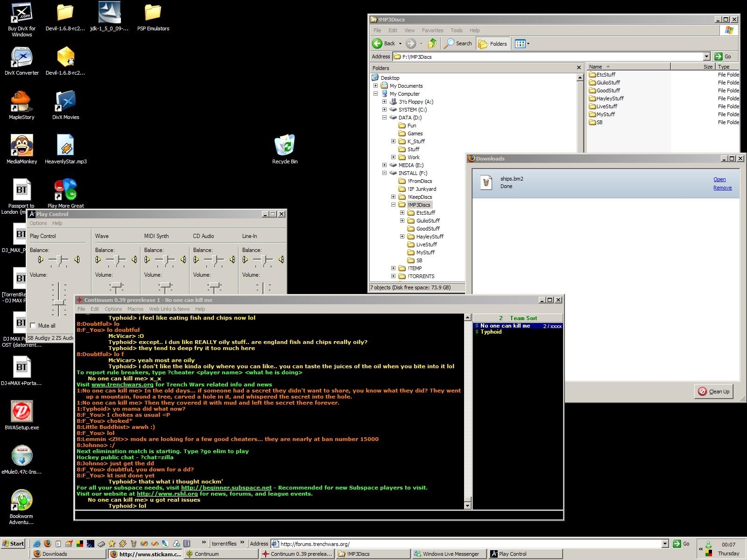Collapse the INSTALL (F:) drive tree node
The image size is (747, 560).
pos(384,173)
